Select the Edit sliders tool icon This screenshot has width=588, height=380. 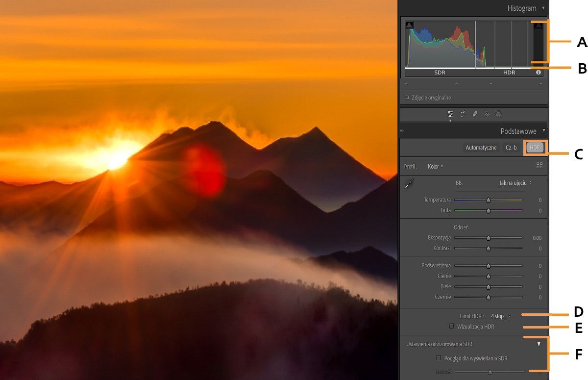(450, 114)
